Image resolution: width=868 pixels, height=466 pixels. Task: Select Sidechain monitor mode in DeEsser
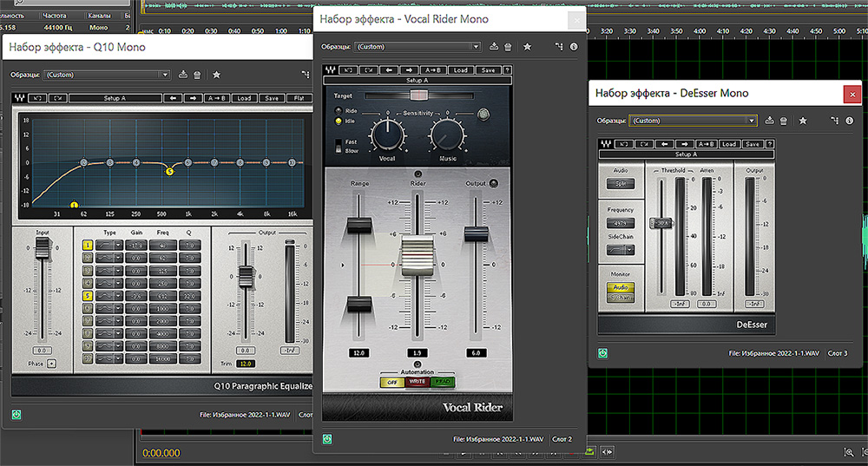(620, 298)
